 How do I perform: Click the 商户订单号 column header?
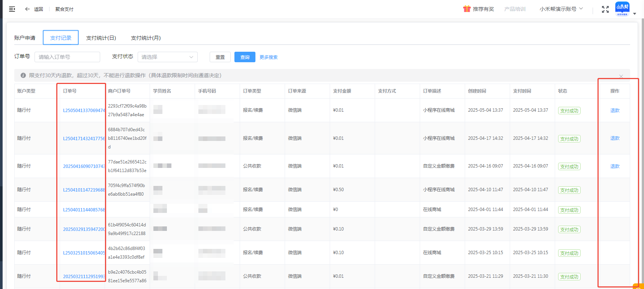tap(119, 91)
